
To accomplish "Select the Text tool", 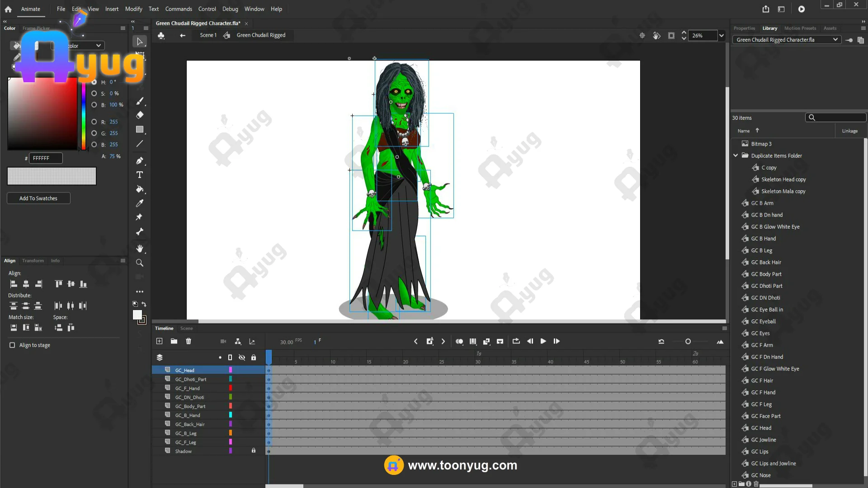I will (140, 175).
